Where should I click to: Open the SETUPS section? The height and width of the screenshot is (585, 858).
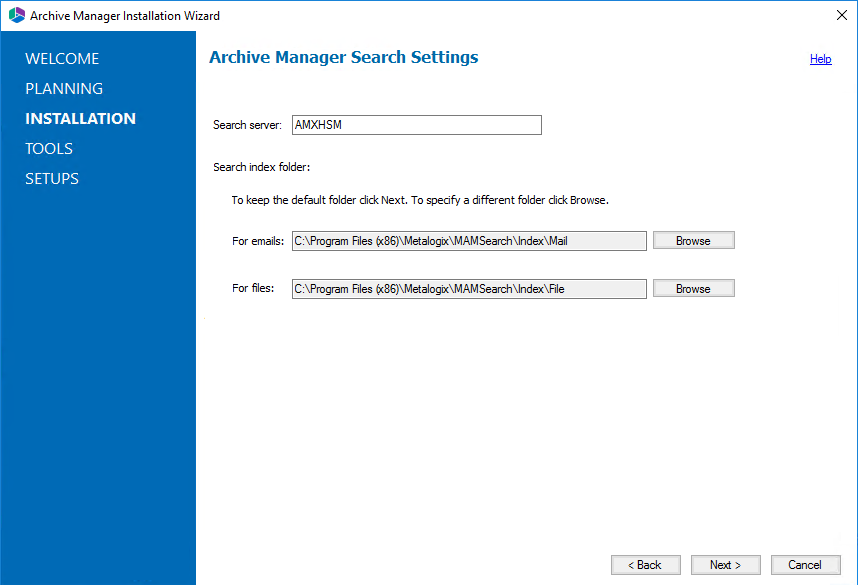pyautogui.click(x=52, y=179)
